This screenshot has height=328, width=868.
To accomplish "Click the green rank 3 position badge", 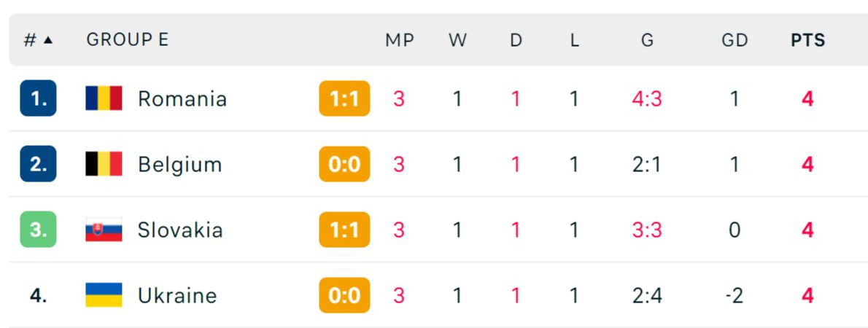I will coord(38,230).
